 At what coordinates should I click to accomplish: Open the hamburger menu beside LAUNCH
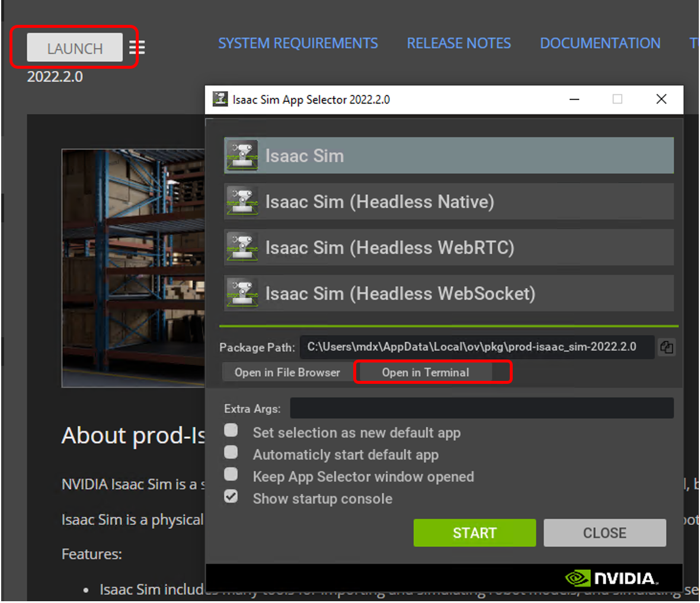[137, 47]
